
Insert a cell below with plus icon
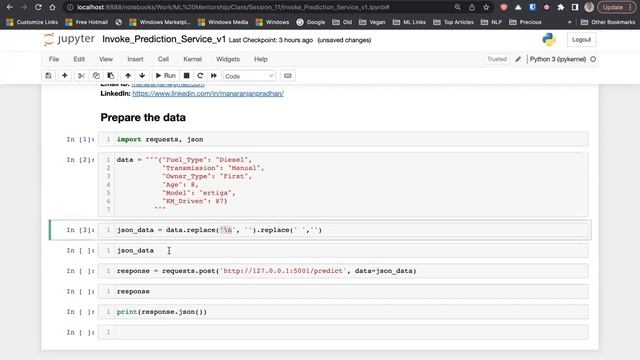pos(64,76)
